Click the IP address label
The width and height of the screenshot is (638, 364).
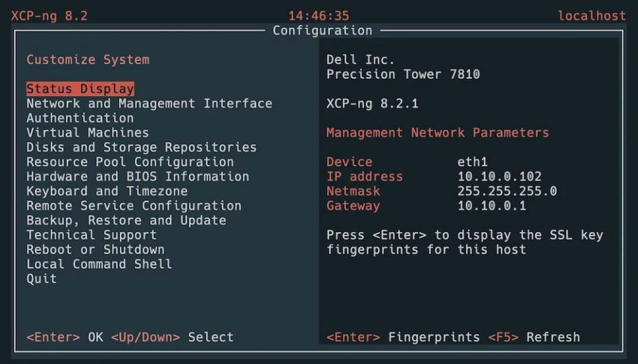click(x=364, y=176)
